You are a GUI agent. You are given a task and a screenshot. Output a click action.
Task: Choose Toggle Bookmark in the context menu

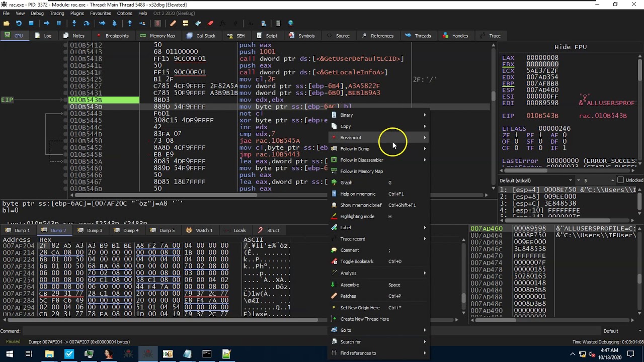coord(379,261)
